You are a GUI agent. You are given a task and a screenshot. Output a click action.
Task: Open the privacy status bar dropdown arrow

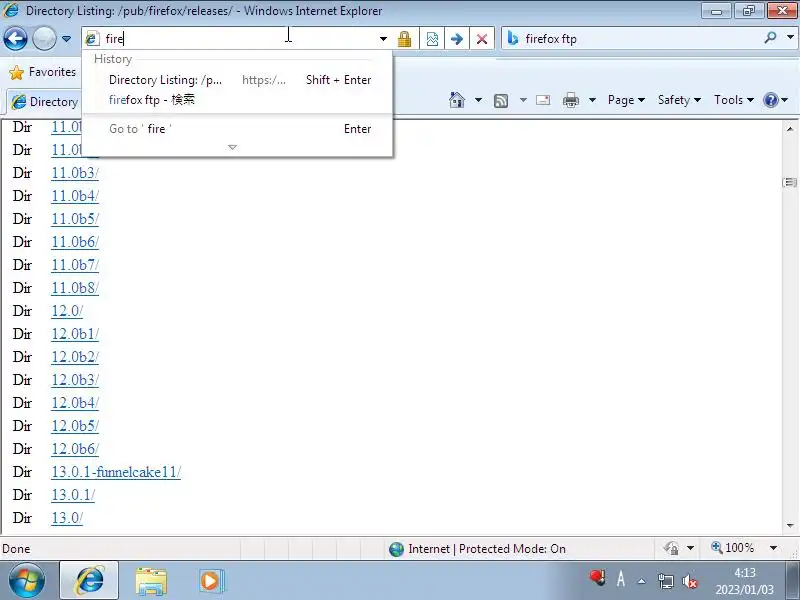pyautogui.click(x=690, y=548)
